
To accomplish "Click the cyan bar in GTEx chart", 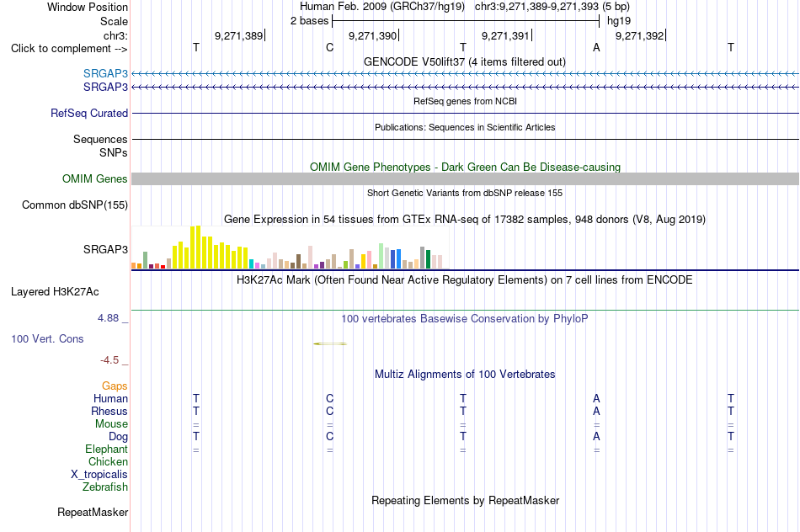I will 252,263.
